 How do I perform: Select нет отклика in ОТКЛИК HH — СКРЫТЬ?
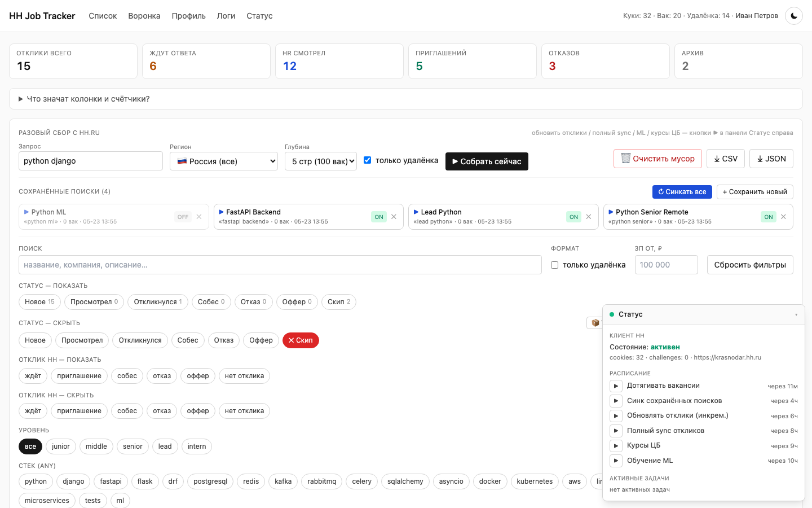[x=244, y=411]
